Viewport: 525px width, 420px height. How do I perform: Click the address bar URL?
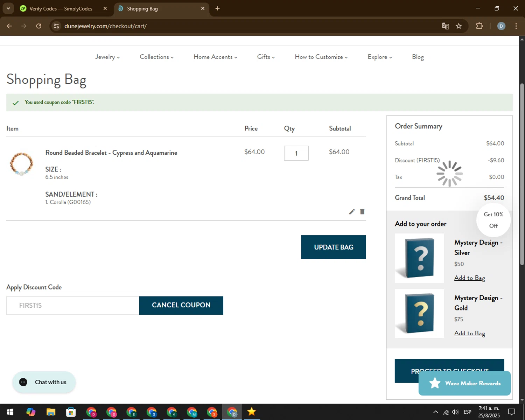pyautogui.click(x=105, y=26)
